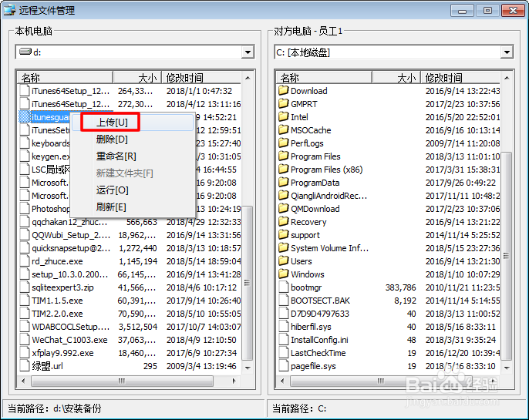Click the Intel folder icon
529x420 pixels.
click(x=284, y=117)
